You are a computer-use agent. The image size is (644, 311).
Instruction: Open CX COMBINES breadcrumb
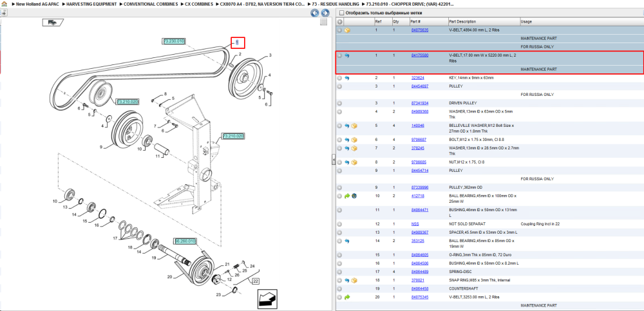coord(199,4)
